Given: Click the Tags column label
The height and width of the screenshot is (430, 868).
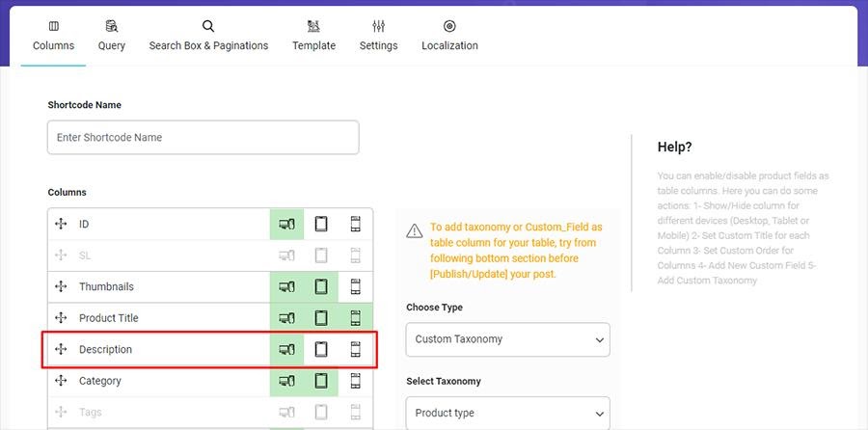Looking at the screenshot, I should (91, 413).
